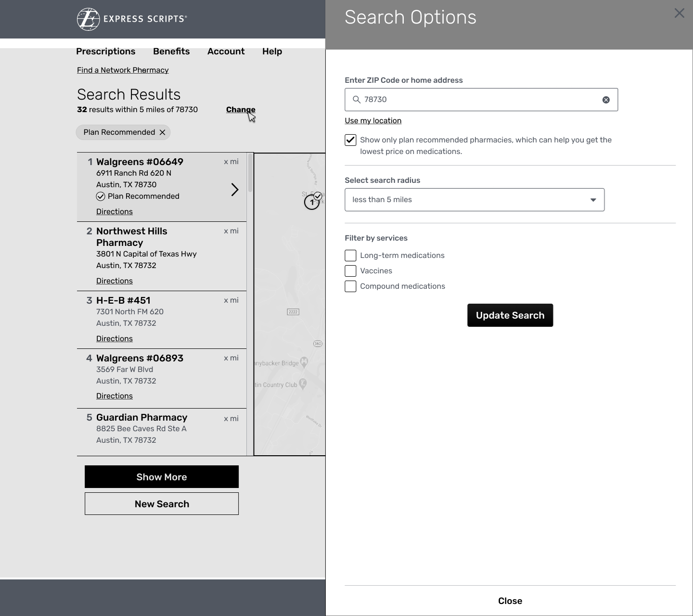
Task: Open the search radius dropdown
Action: [x=474, y=200]
